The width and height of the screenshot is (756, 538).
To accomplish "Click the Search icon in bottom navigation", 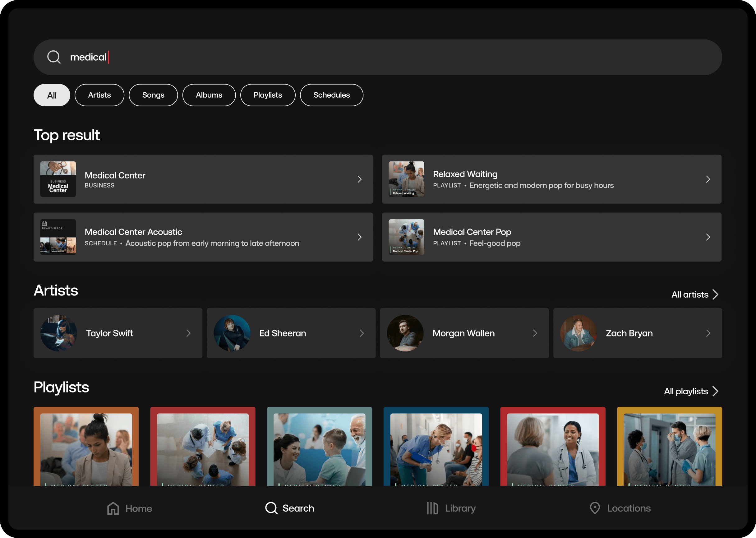I will 271,508.
